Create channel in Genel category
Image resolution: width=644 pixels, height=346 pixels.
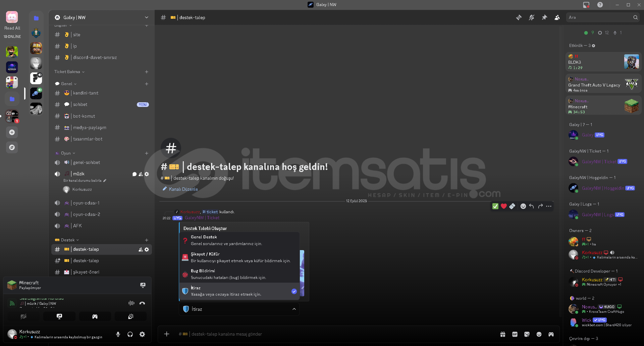coord(147,84)
